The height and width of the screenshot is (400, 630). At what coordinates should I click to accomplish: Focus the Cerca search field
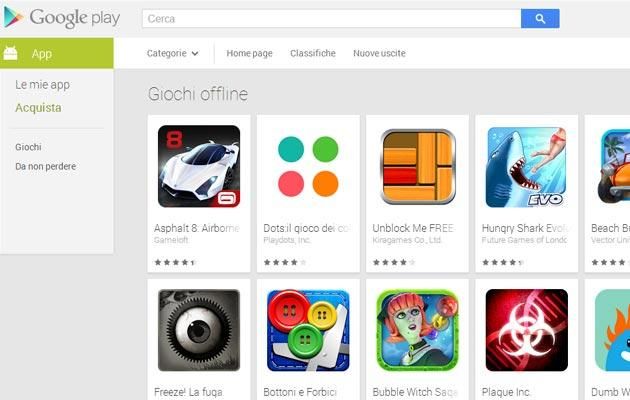(x=331, y=18)
